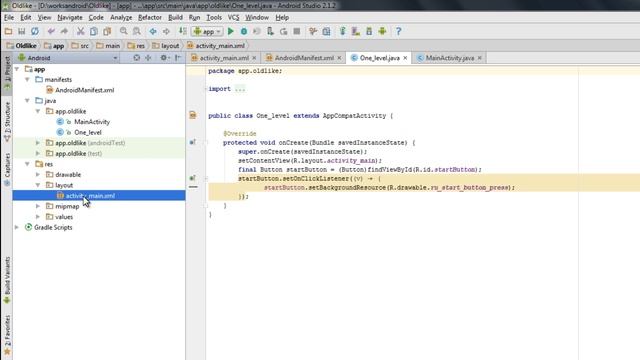This screenshot has width=640, height=360.
Task: Expand app.oldlike (androidTest) package
Action: click(x=38, y=143)
